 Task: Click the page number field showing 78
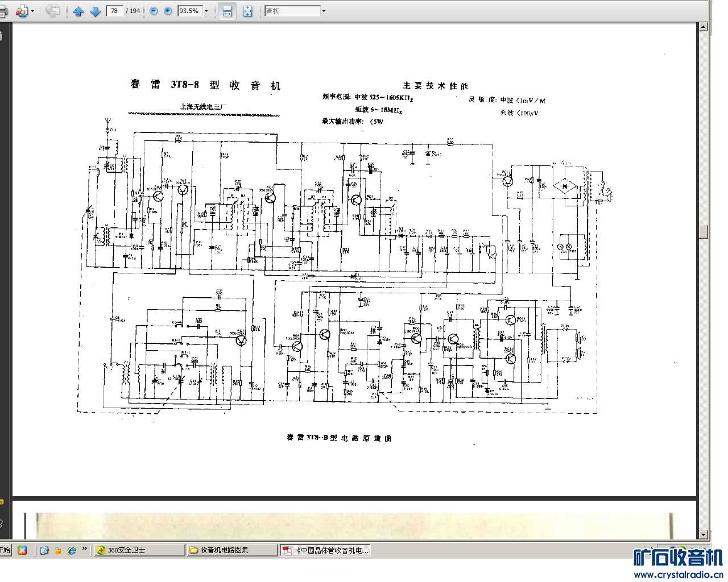(x=115, y=11)
